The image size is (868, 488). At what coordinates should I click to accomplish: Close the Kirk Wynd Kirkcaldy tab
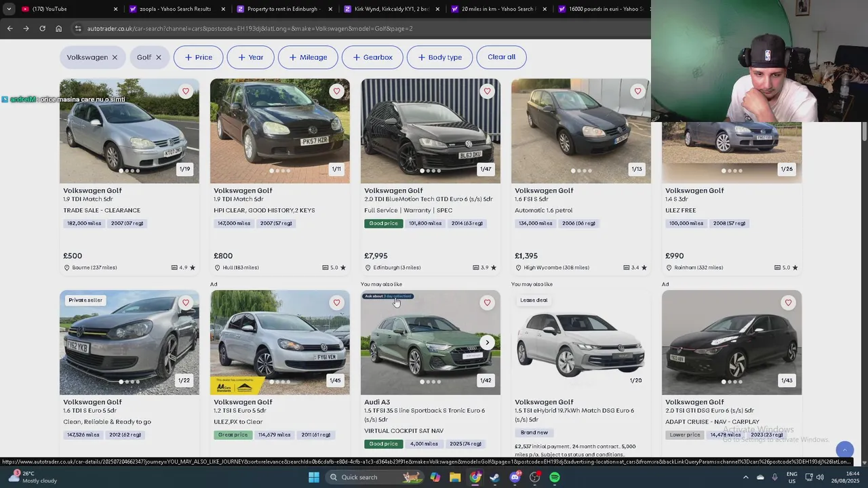point(437,9)
